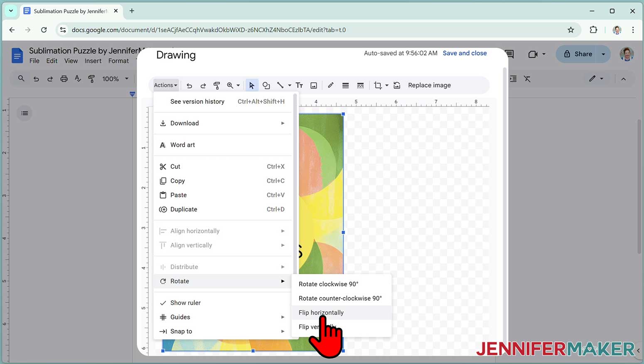Select the border color pencil icon
Viewport: 644px width, 364px height.
click(x=331, y=85)
